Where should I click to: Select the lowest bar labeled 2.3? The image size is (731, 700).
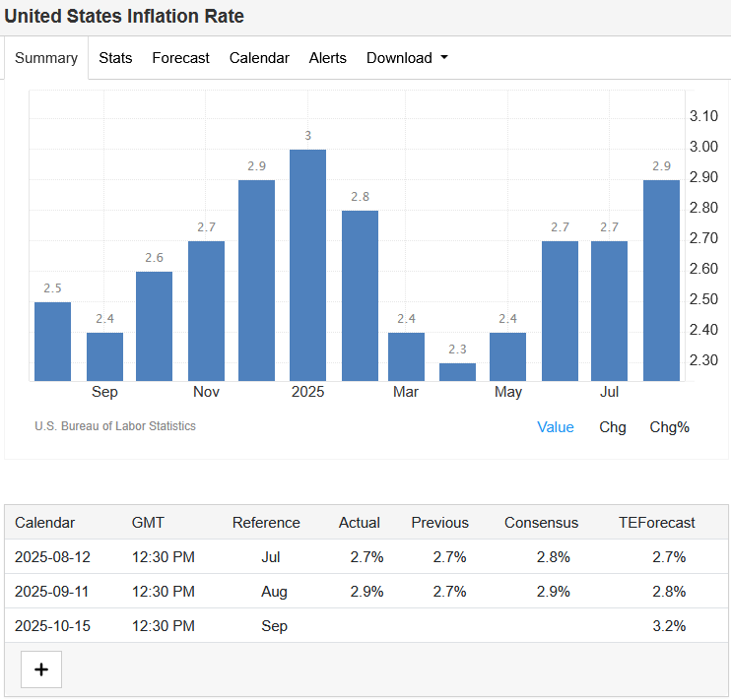point(457,371)
